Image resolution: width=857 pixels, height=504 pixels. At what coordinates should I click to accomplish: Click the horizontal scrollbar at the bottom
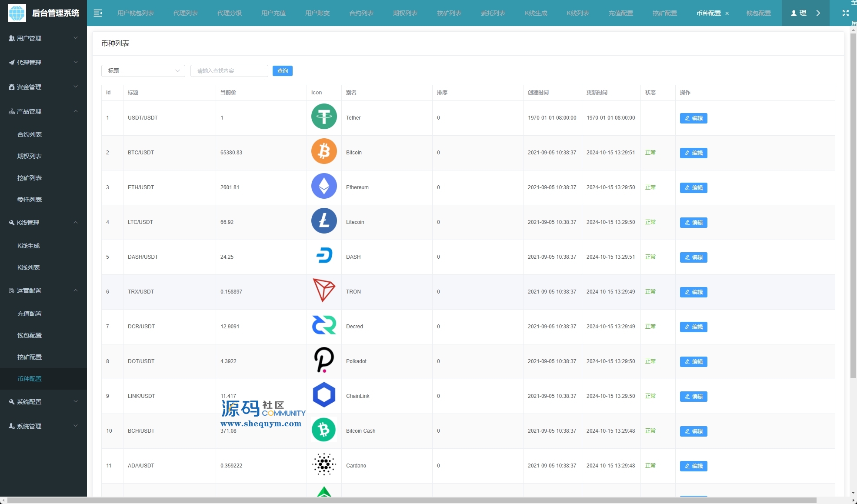(411, 500)
